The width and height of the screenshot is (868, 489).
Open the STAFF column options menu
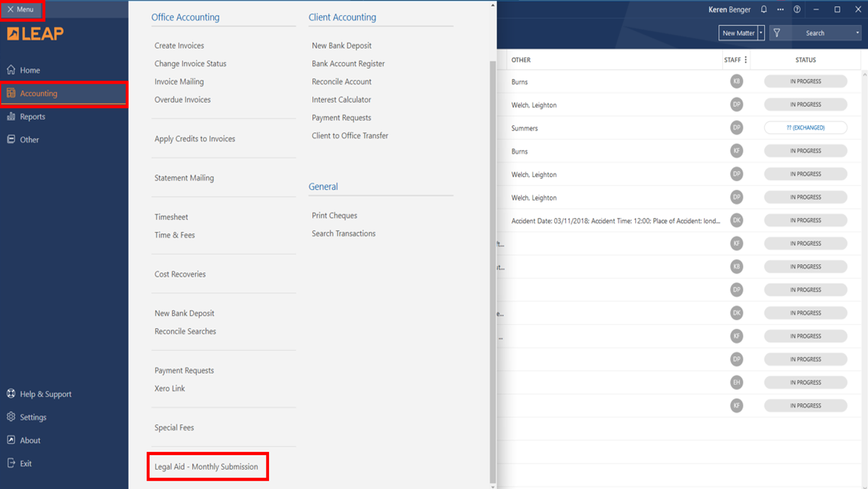tap(745, 60)
